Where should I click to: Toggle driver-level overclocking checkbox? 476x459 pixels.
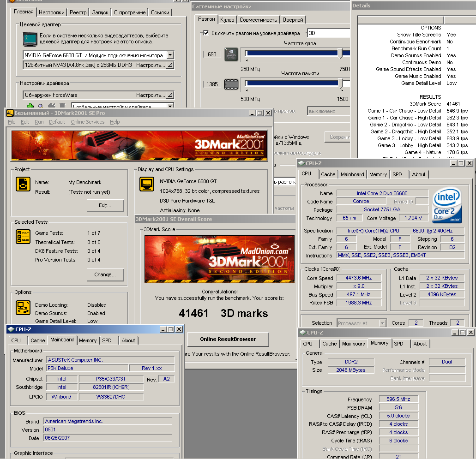click(206, 33)
